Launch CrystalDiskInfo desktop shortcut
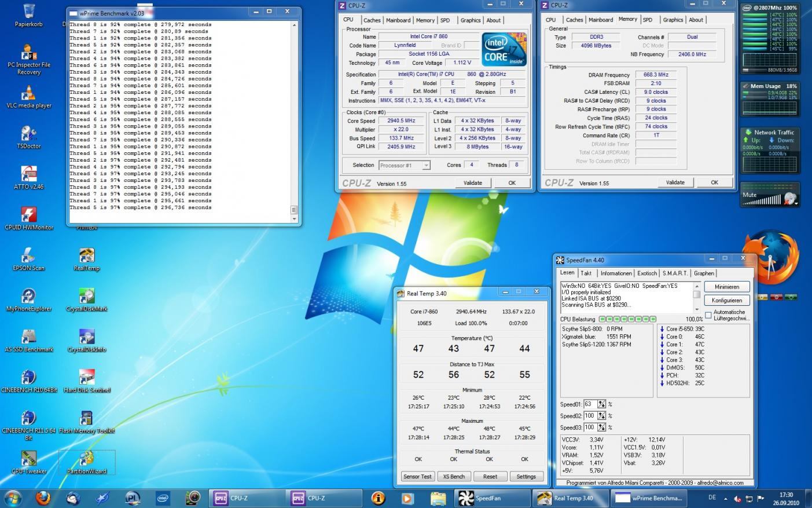This screenshot has height=508, width=812. 87,341
